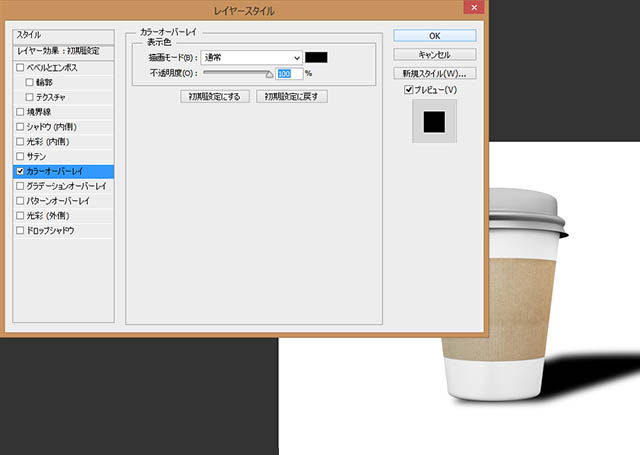Click the black style preview thumbnail
Viewport: 640px width, 455px height.
coord(434,121)
